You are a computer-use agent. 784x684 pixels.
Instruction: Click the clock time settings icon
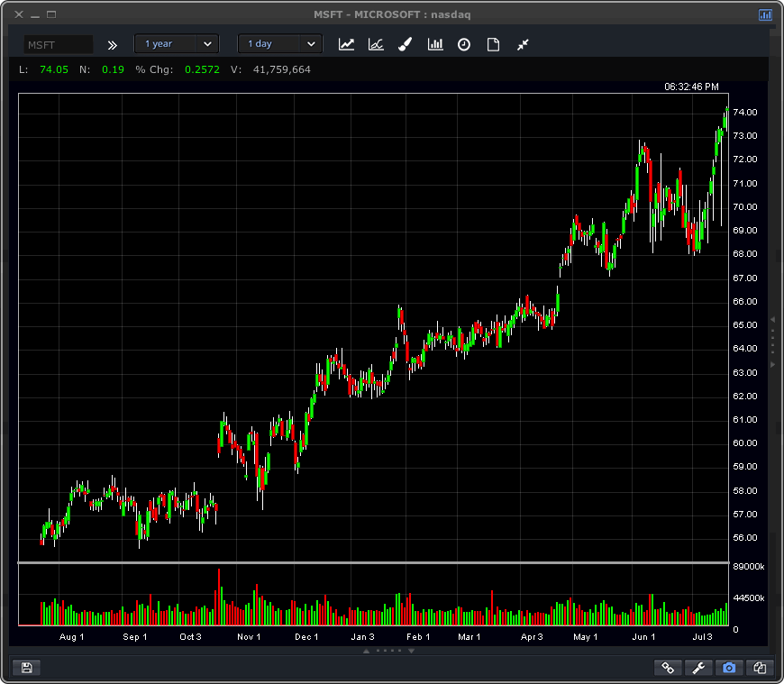(x=464, y=44)
